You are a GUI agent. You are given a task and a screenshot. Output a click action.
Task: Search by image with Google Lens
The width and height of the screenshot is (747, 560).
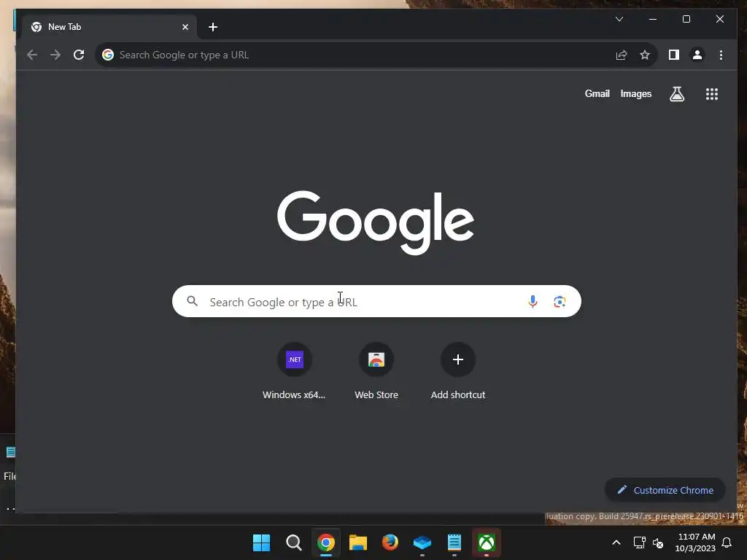(x=560, y=301)
